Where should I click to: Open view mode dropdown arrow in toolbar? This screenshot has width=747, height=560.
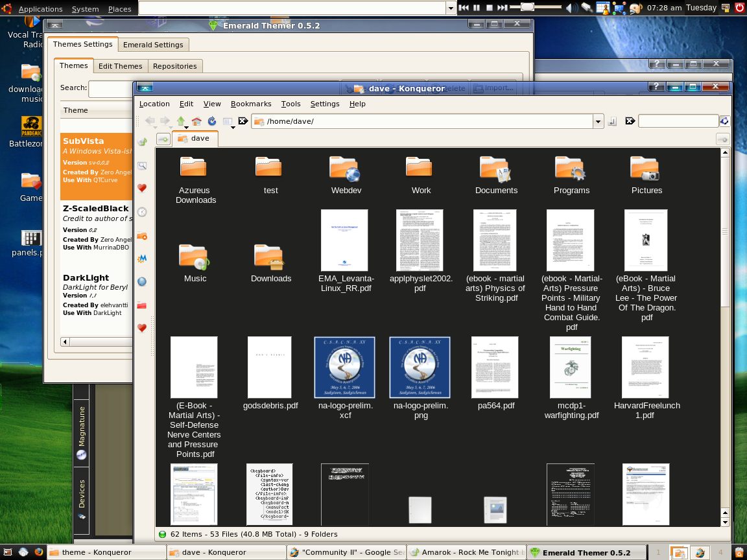[233, 128]
